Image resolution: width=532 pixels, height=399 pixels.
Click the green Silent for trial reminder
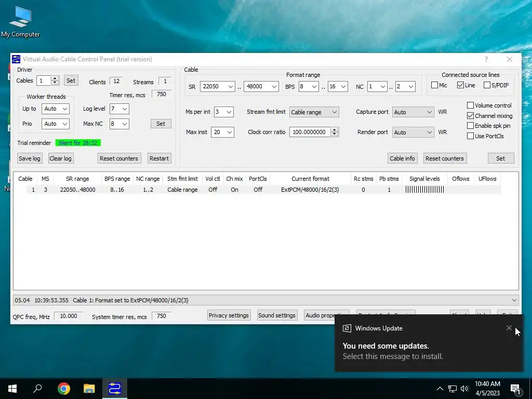point(78,143)
